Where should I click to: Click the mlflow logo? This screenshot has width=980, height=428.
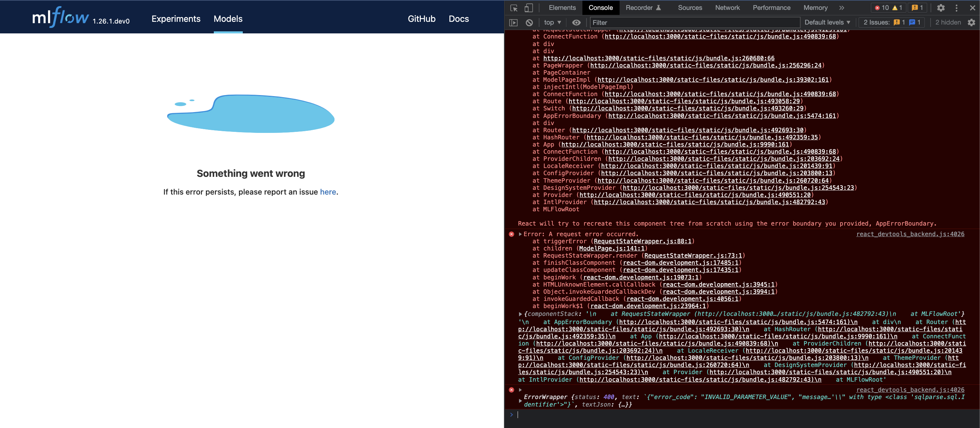click(x=61, y=17)
